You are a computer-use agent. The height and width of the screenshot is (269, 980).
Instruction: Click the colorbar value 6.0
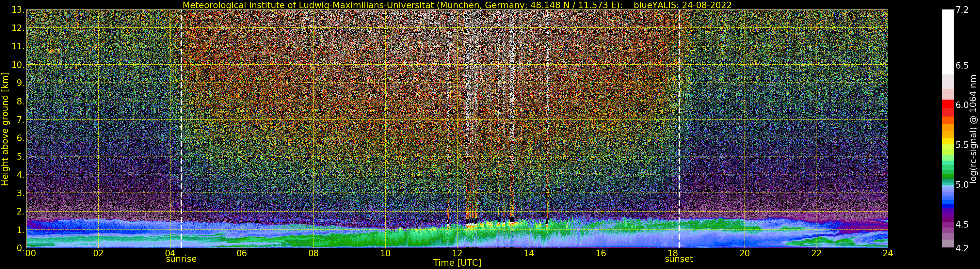(962, 105)
